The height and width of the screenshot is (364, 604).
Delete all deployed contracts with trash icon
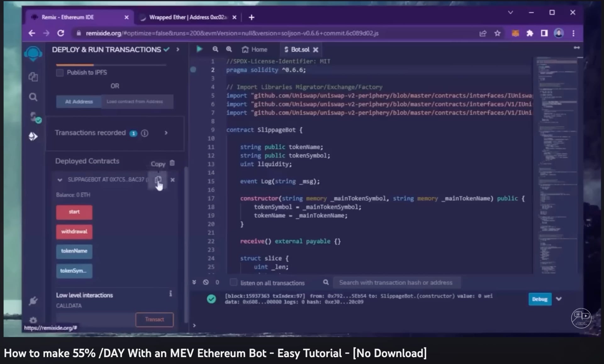(172, 163)
